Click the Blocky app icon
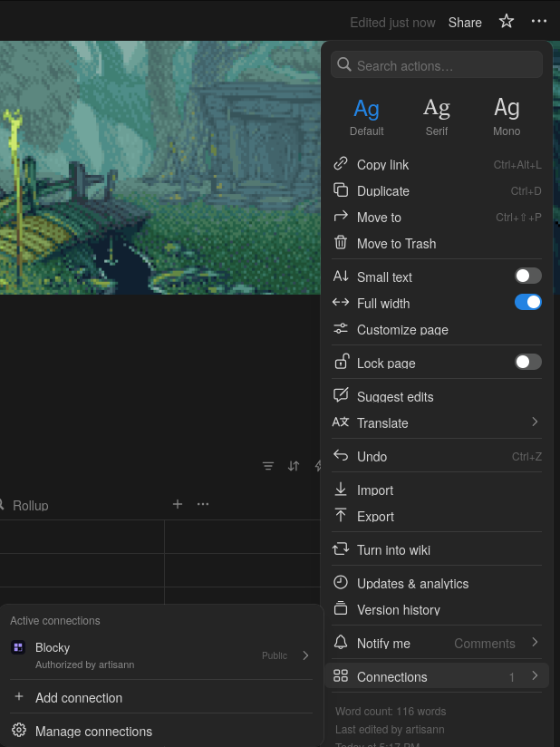 coord(18,647)
